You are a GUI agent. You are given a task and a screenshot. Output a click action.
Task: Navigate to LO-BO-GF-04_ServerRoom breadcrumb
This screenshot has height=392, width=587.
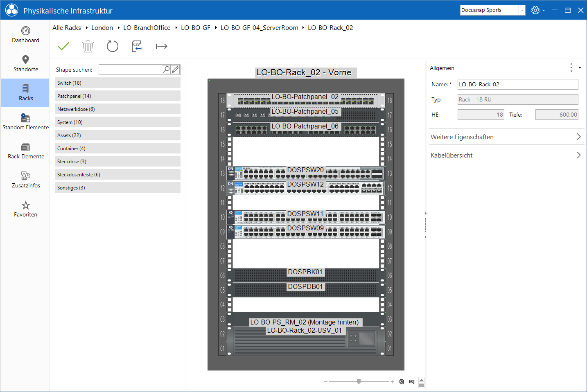pyautogui.click(x=260, y=27)
